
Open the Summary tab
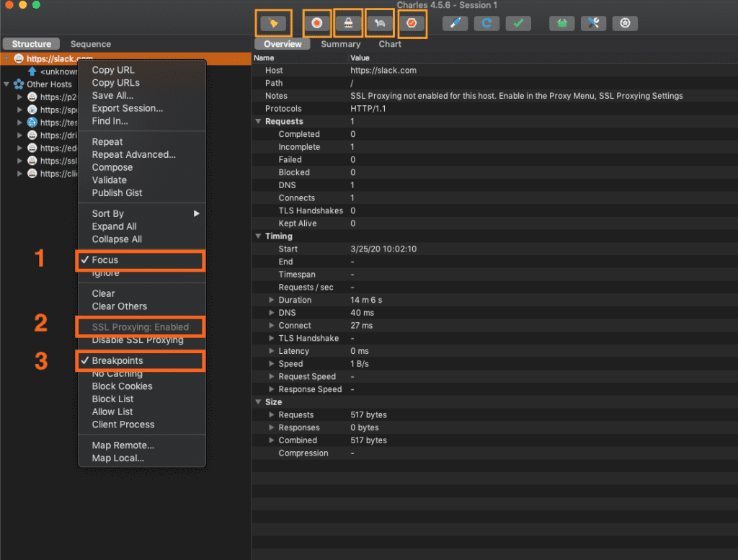tap(340, 44)
